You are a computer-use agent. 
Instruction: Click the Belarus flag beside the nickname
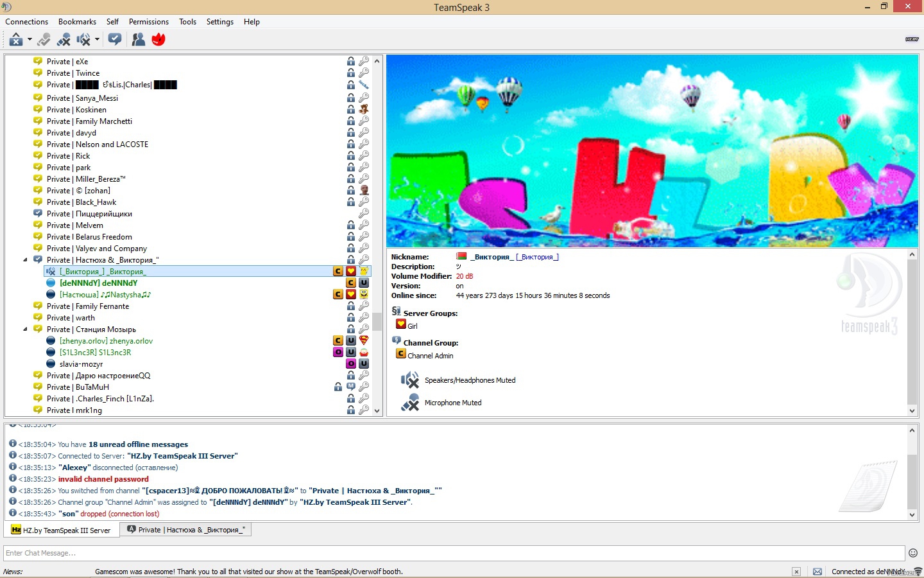461,257
